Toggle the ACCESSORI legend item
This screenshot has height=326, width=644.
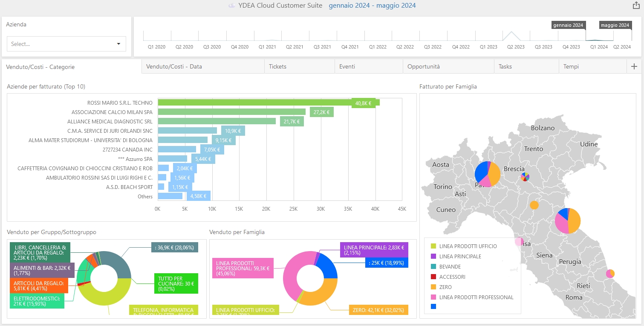tap(452, 277)
